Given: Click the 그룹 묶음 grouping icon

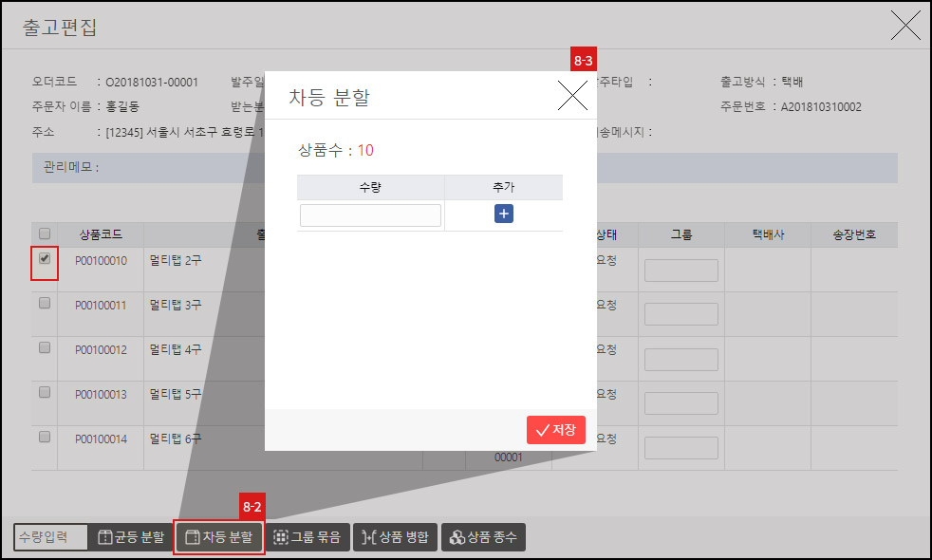Looking at the screenshot, I should click(308, 536).
